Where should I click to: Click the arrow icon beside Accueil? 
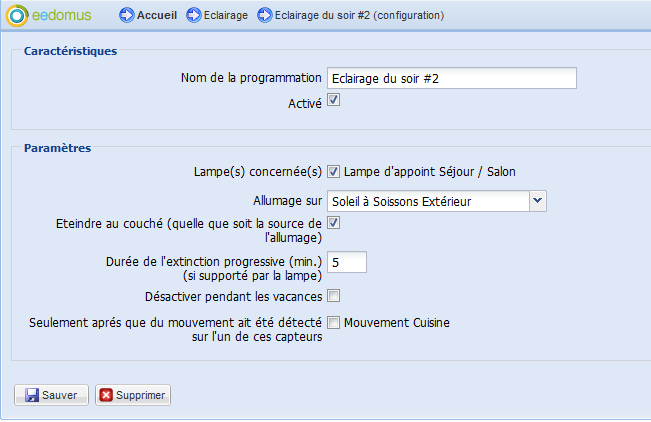[x=126, y=15]
